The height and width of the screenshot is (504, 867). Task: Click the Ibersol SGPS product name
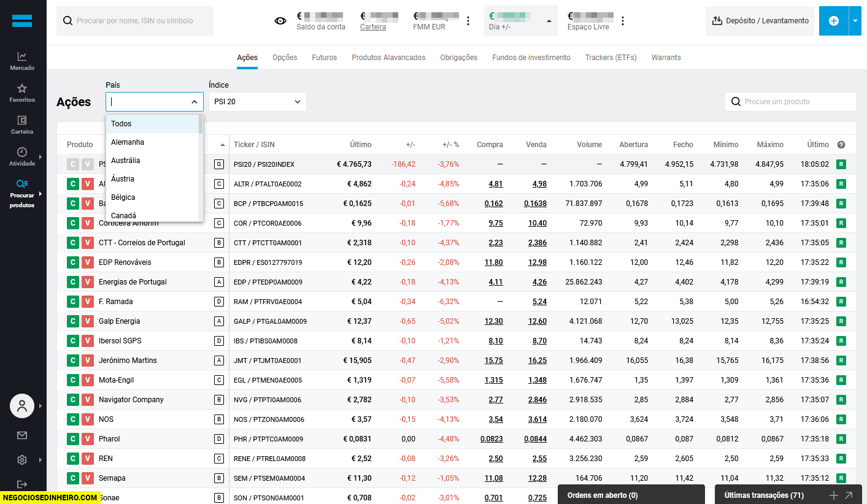pos(119,341)
